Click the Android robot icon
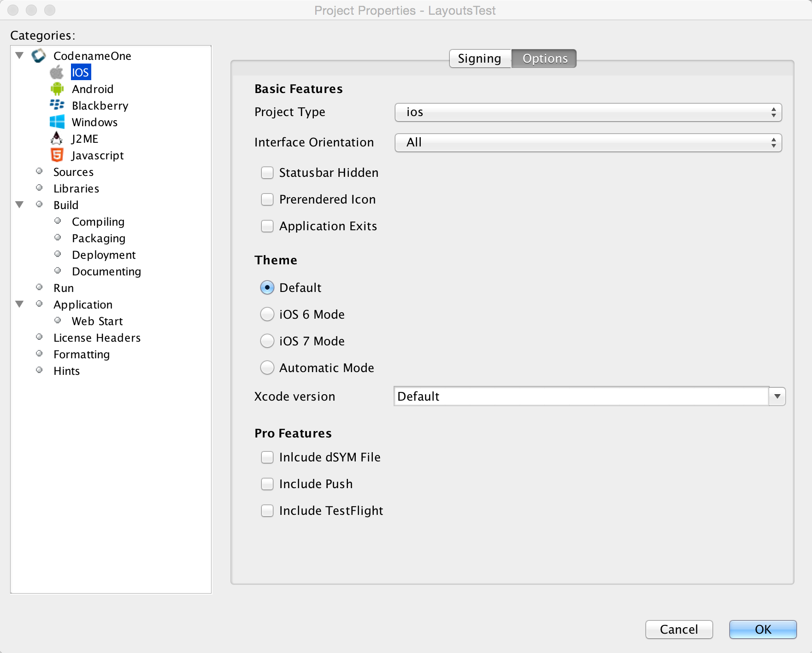Image resolution: width=812 pixels, height=653 pixels. point(57,89)
